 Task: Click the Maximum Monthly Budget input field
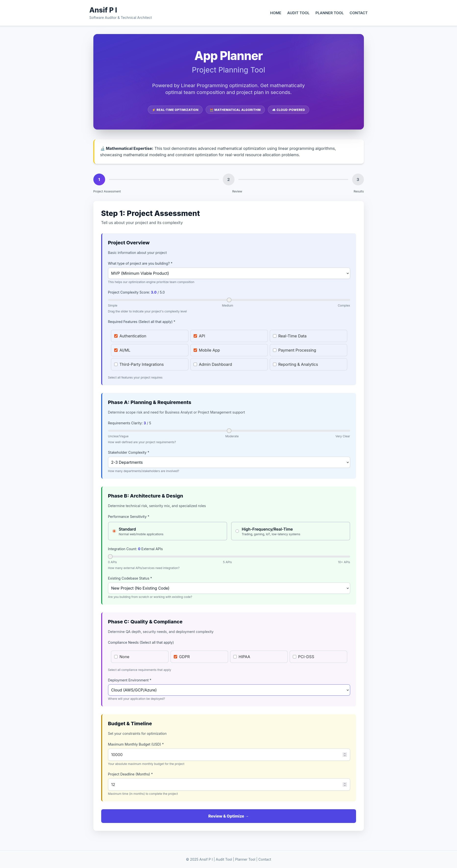pos(229,754)
